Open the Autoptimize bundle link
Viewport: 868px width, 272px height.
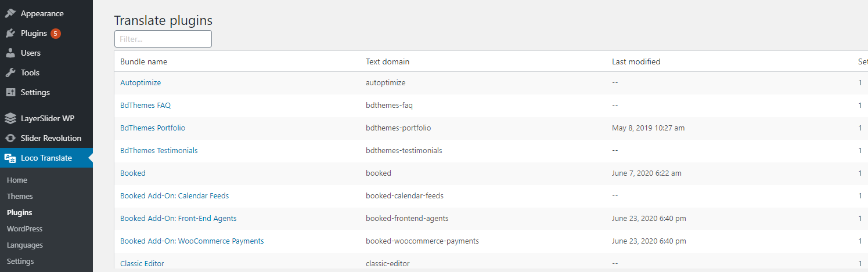tap(141, 82)
